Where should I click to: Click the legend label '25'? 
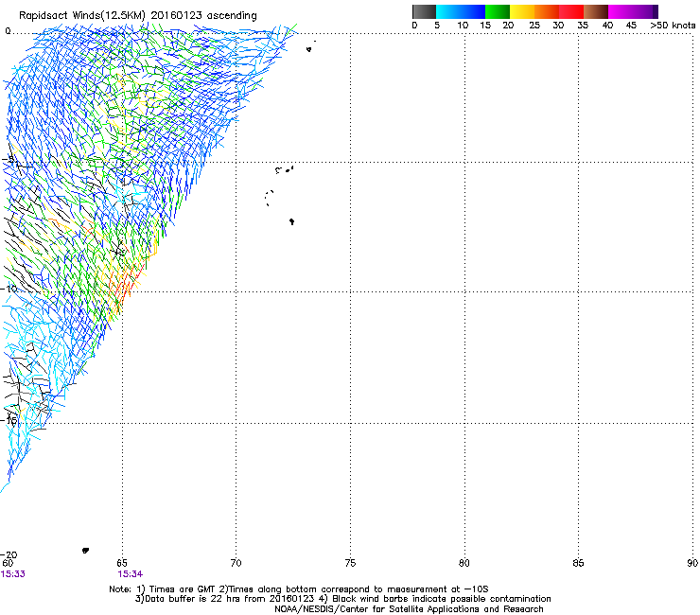coord(534,26)
